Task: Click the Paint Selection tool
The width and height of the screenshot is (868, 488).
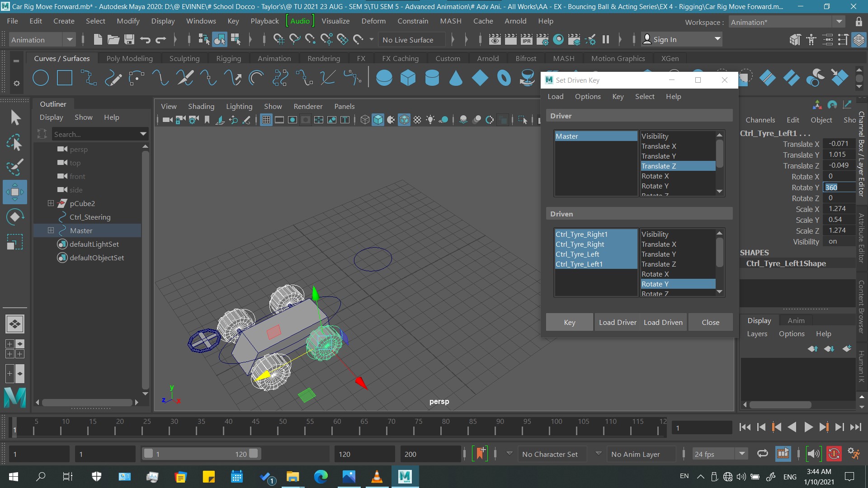Action: tap(15, 167)
